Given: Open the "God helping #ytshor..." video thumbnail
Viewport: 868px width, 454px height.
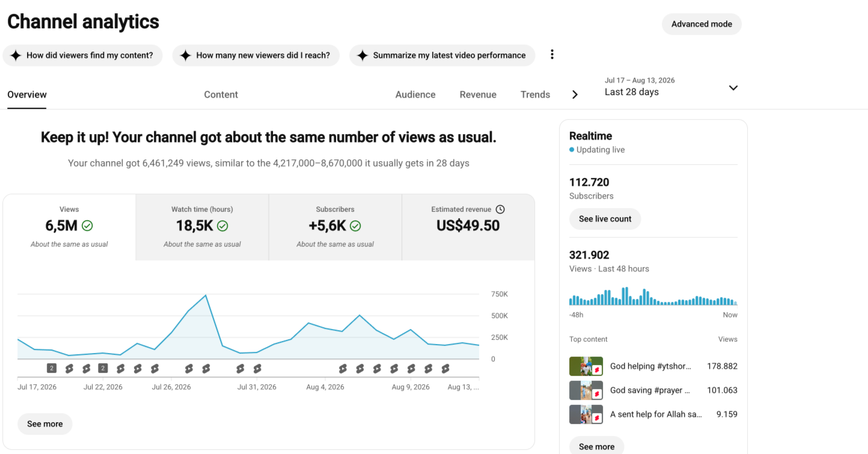Looking at the screenshot, I should click(586, 366).
